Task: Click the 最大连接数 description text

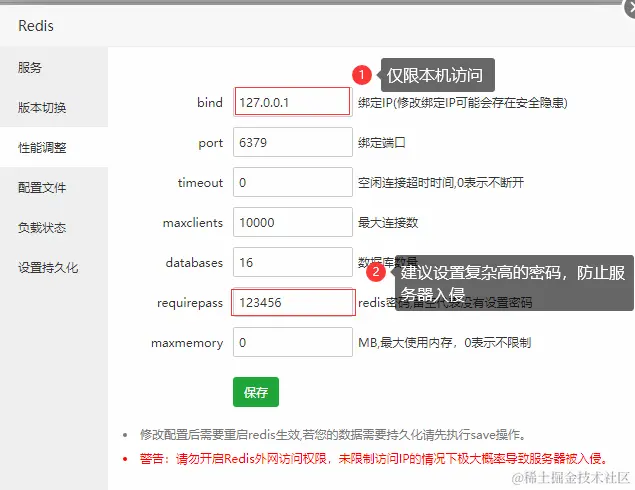Action: tap(388, 223)
